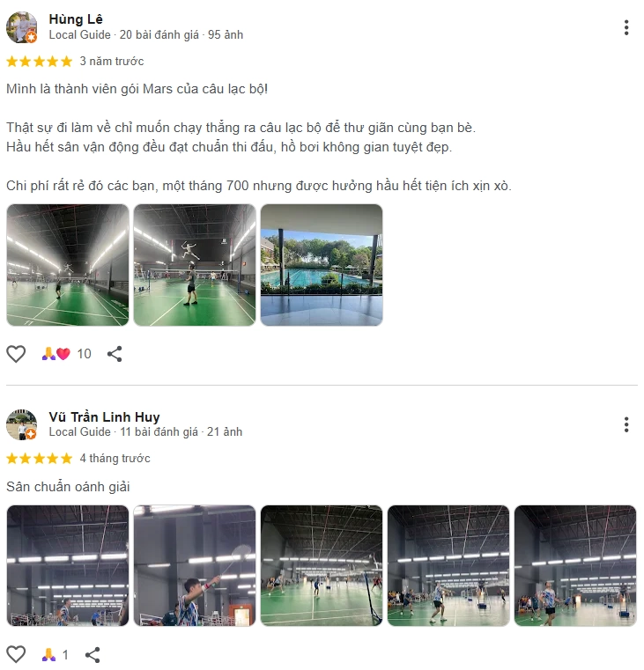Share Vũ Trần Linh Huy's review
644x670 pixels.
[x=93, y=654]
